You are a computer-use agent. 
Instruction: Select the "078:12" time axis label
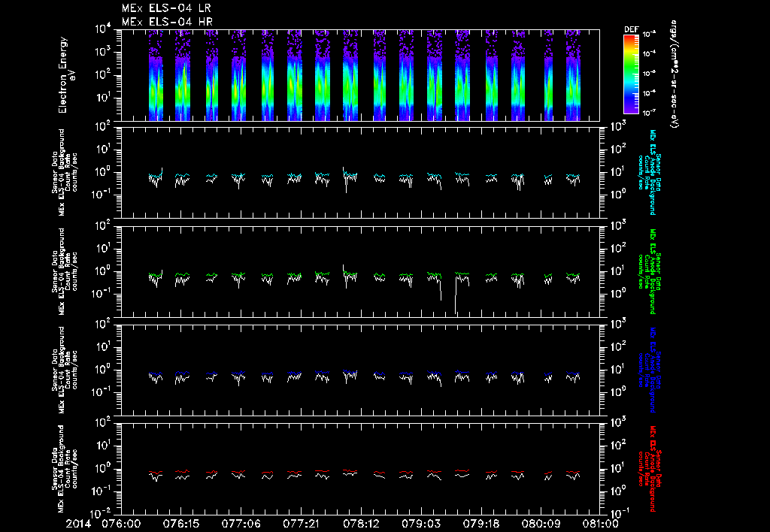point(360,524)
